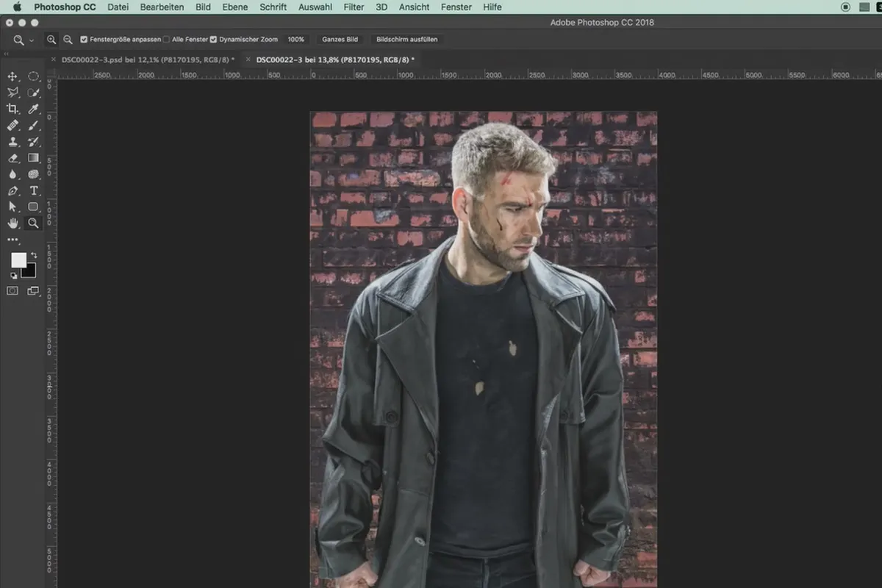The width and height of the screenshot is (882, 588).
Task: Click the Ganzes Bild button
Action: [340, 40]
